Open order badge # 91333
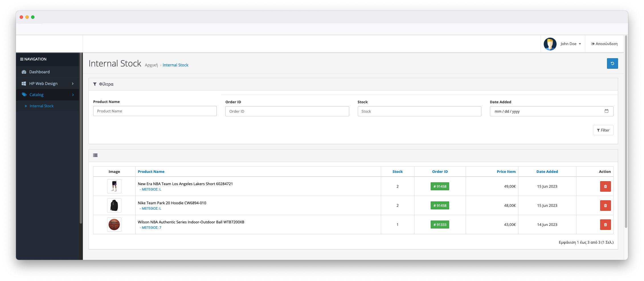Image resolution: width=644 pixels, height=281 pixels. point(440,225)
